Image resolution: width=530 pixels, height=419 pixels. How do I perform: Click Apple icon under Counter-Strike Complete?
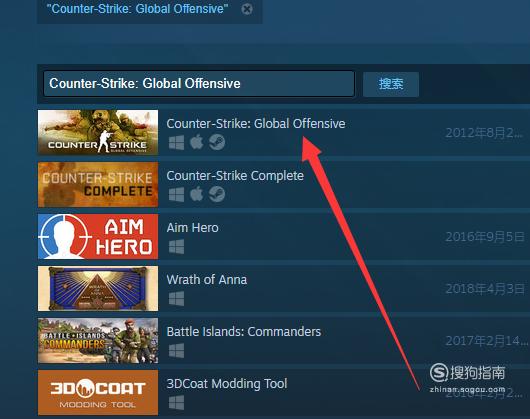(x=196, y=194)
